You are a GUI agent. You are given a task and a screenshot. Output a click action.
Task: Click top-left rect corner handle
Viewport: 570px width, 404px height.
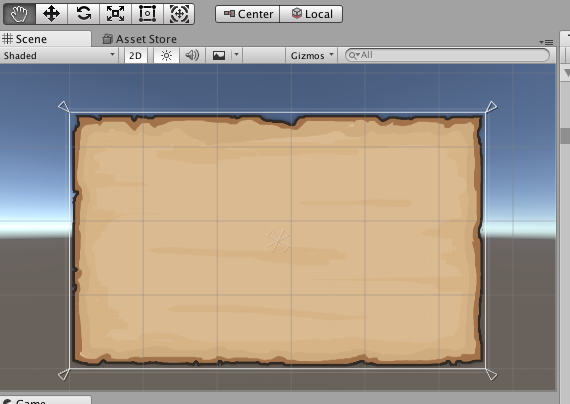64,107
